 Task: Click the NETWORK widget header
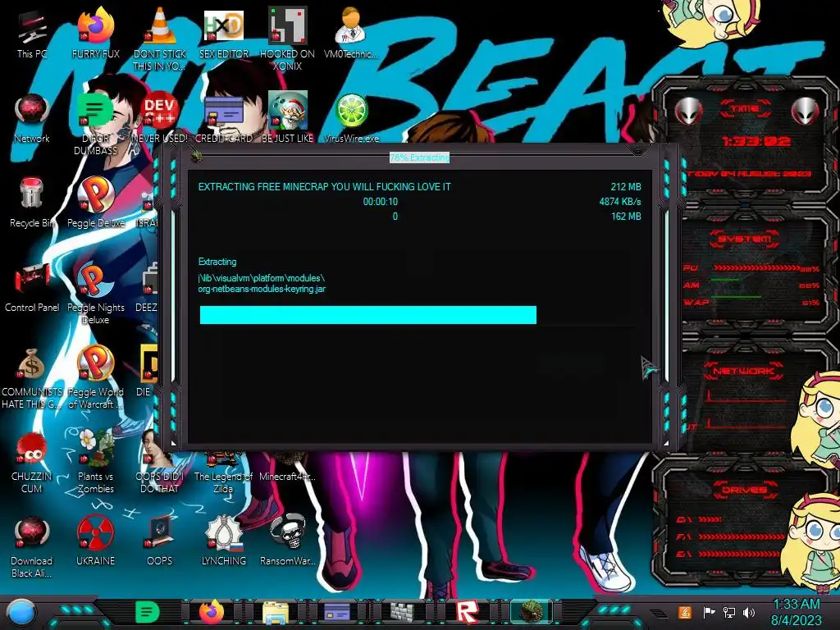coord(743,371)
